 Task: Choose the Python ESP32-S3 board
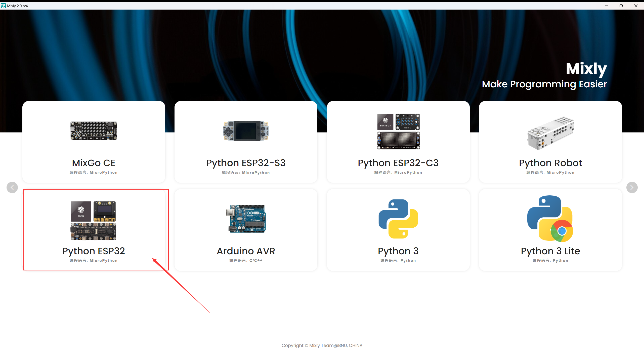(246, 141)
